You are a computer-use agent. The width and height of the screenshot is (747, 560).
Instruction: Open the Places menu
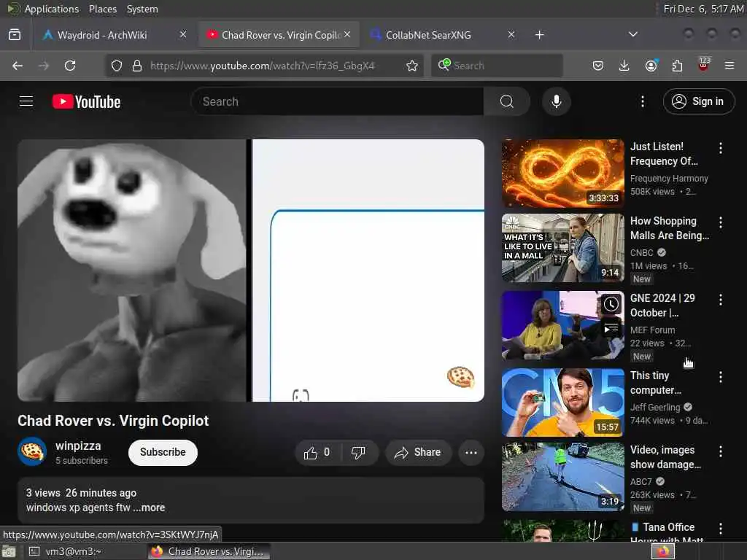pos(102,9)
